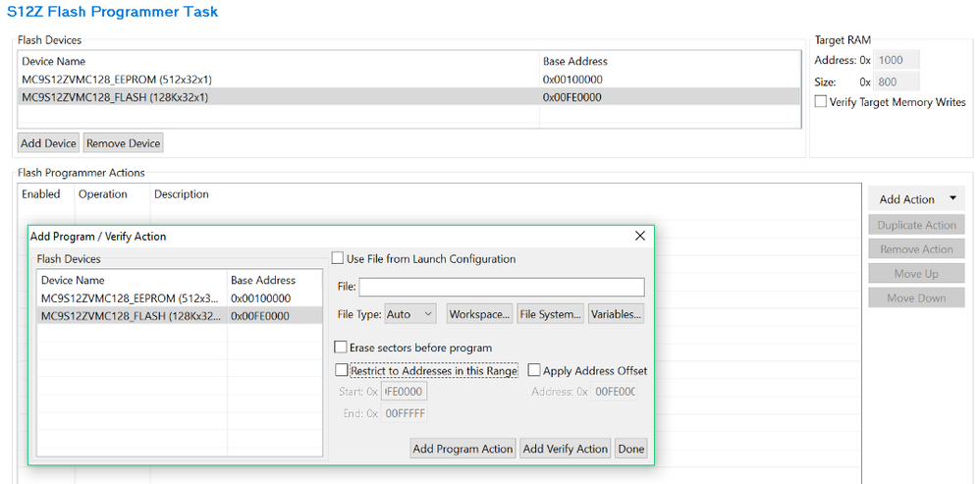Check Use File from Launch Configuration

point(338,258)
